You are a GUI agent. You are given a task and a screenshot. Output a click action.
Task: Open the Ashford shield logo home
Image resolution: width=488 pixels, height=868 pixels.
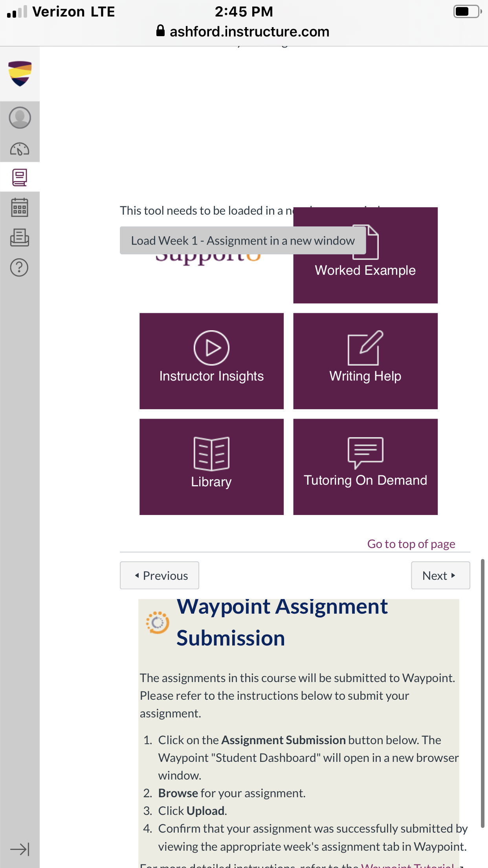(x=20, y=74)
